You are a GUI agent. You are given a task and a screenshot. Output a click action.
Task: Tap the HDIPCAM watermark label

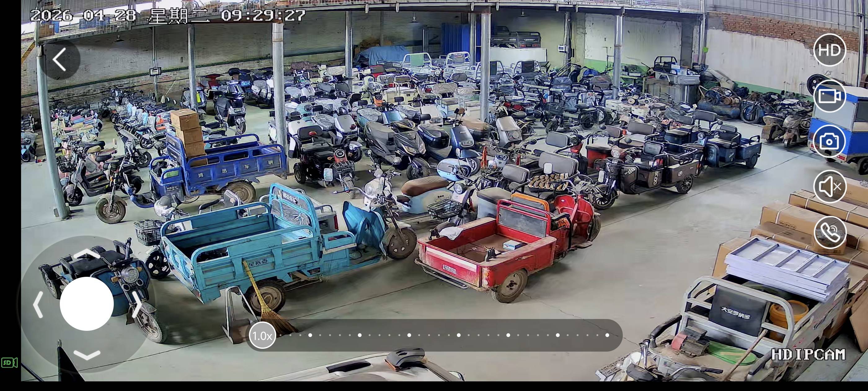[808, 355]
